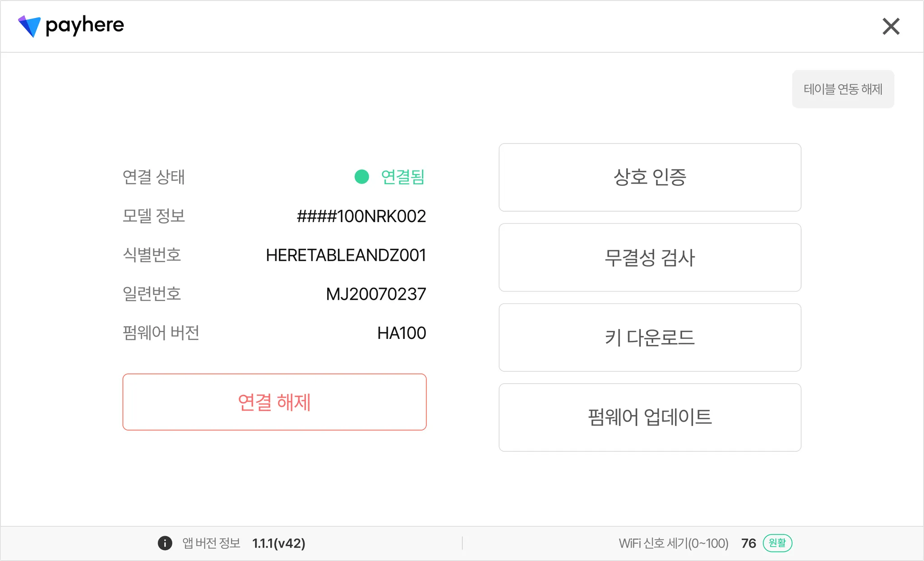This screenshot has height=561, width=924.
Task: Click the app version info icon
Action: click(x=165, y=543)
